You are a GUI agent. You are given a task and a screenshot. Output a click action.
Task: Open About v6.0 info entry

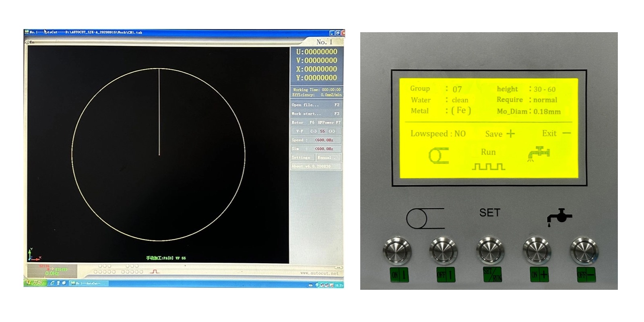(316, 166)
